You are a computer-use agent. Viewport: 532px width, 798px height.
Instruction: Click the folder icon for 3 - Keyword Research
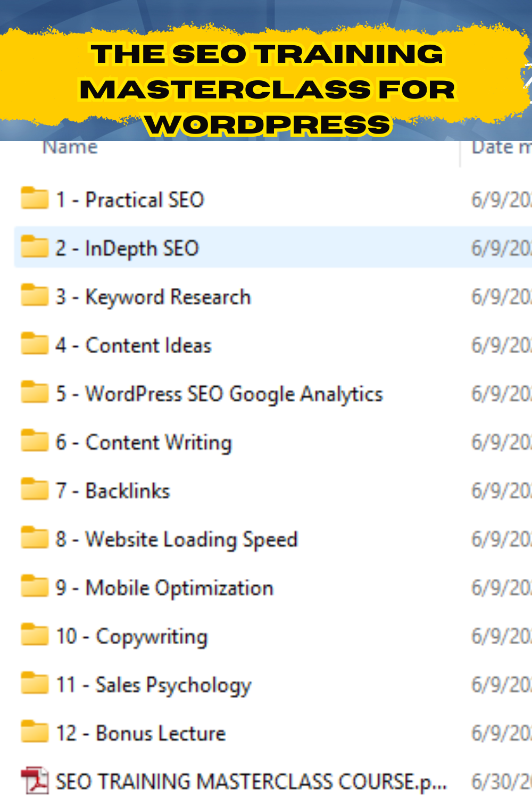point(35,295)
